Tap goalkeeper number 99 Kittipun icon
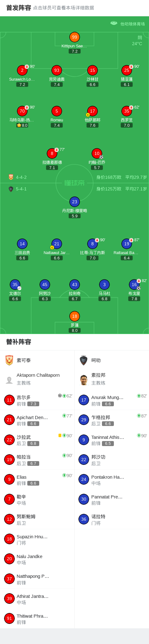The width and height of the screenshot is (149, 644). pos(75,37)
